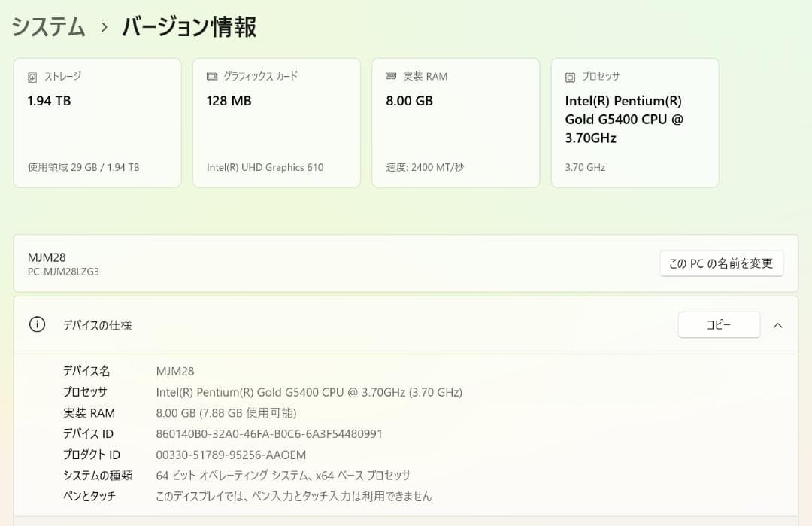This screenshot has width=812, height=526.
Task: Click 64 ビット オペレーティング システム value
Action: coord(283,476)
